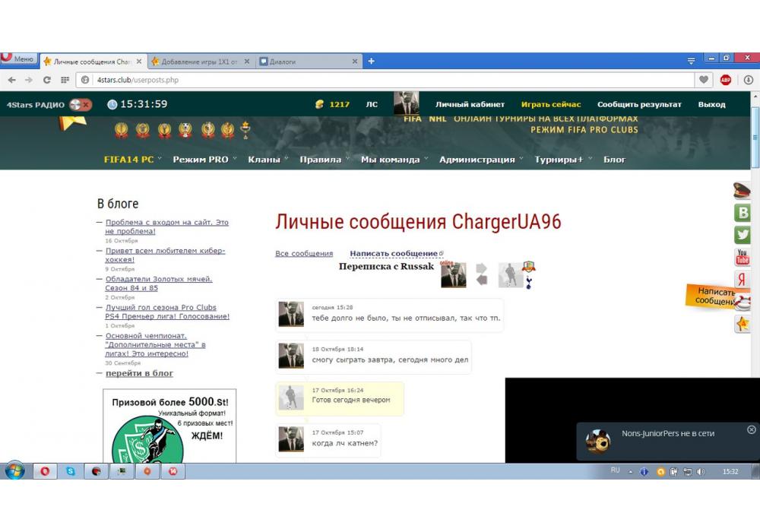
Task: Click the browser address bar
Action: click(380, 80)
